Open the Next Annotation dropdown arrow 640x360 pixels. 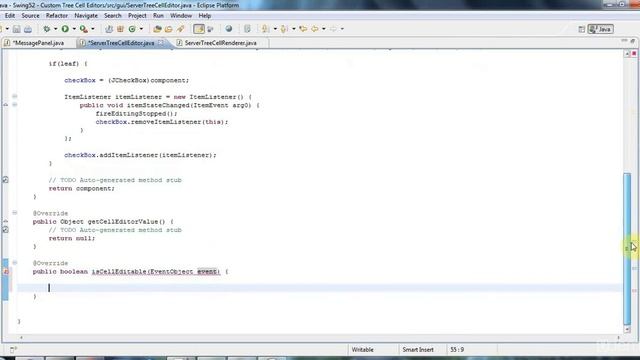(x=275, y=29)
